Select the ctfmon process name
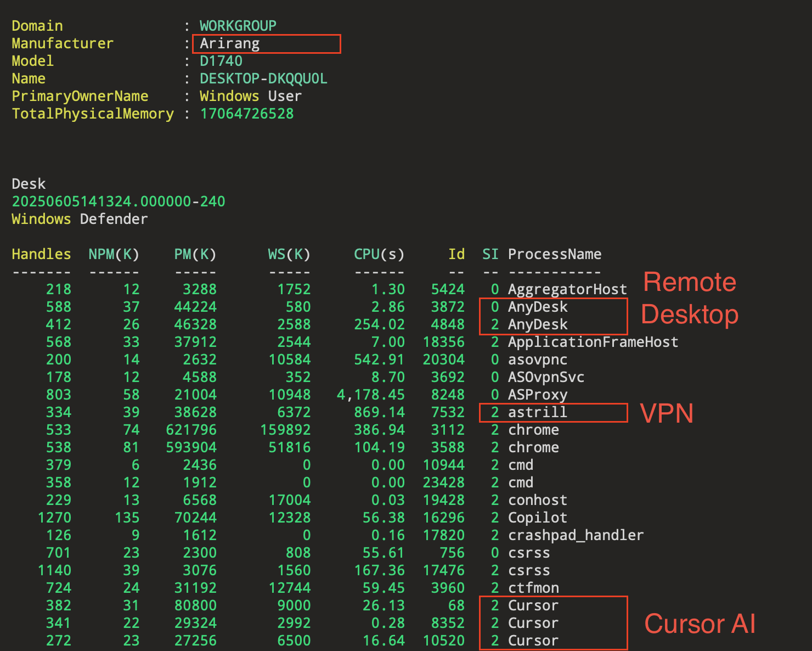 (533, 588)
